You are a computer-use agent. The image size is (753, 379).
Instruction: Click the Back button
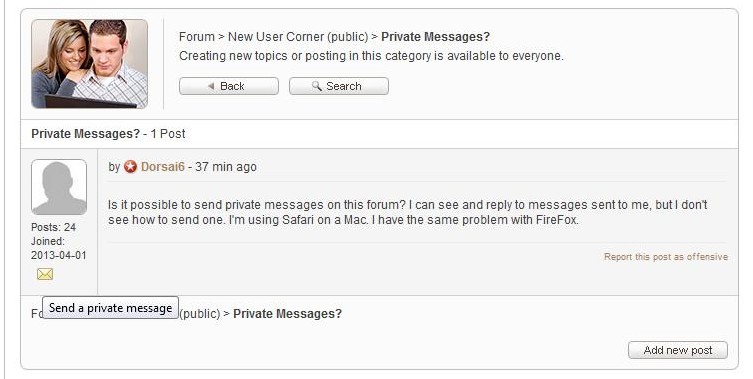pyautogui.click(x=229, y=86)
